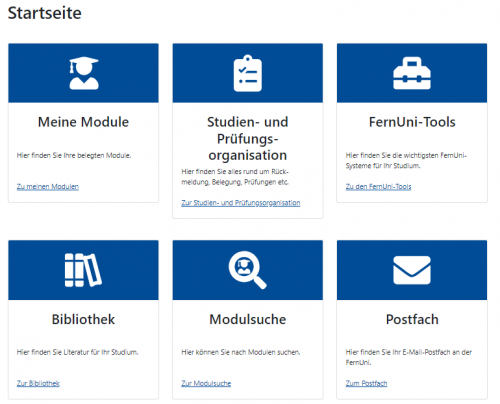The image size is (500, 404).
Task: Open the 'Zum Postfach' link
Action: coord(366,383)
